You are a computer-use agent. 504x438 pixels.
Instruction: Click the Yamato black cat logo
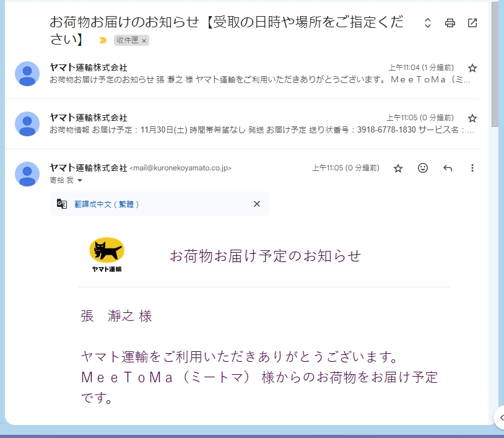106,255
